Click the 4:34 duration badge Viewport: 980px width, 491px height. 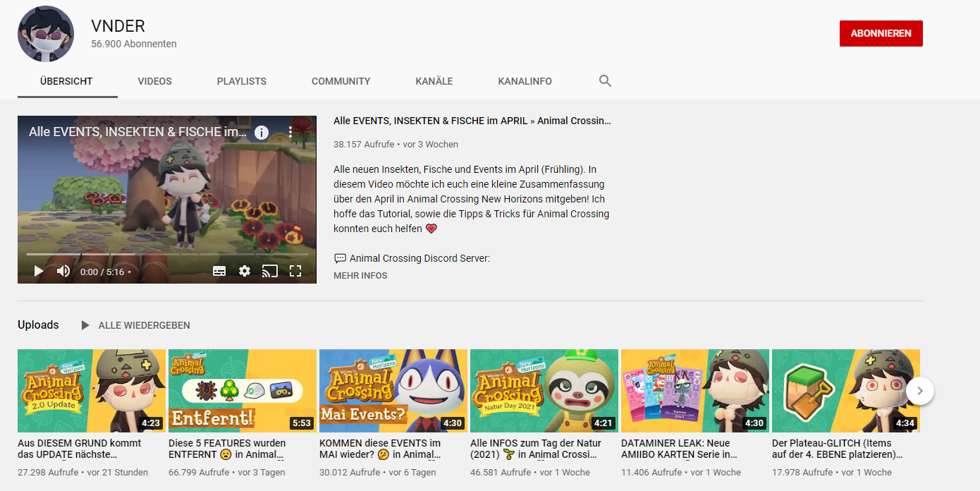905,423
